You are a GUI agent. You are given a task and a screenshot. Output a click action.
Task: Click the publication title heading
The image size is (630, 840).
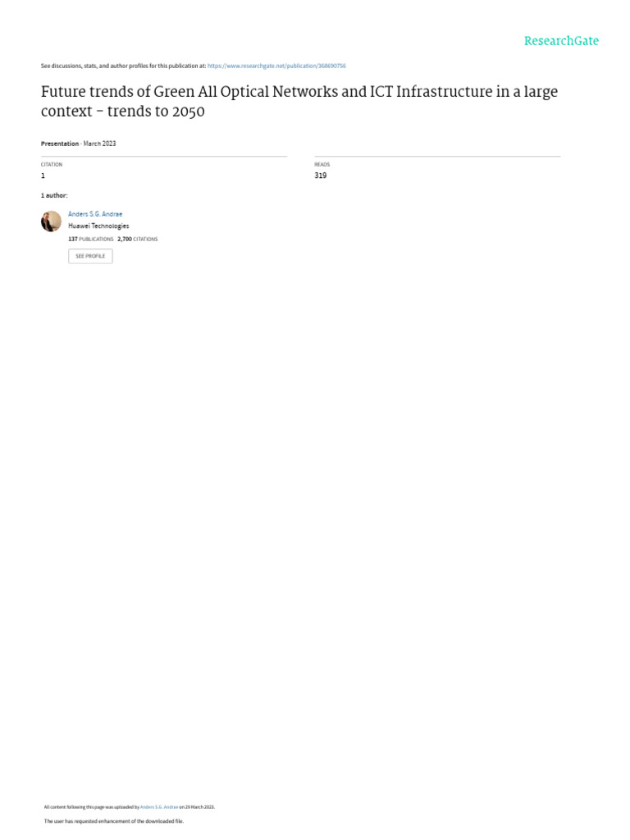pyautogui.click(x=299, y=101)
